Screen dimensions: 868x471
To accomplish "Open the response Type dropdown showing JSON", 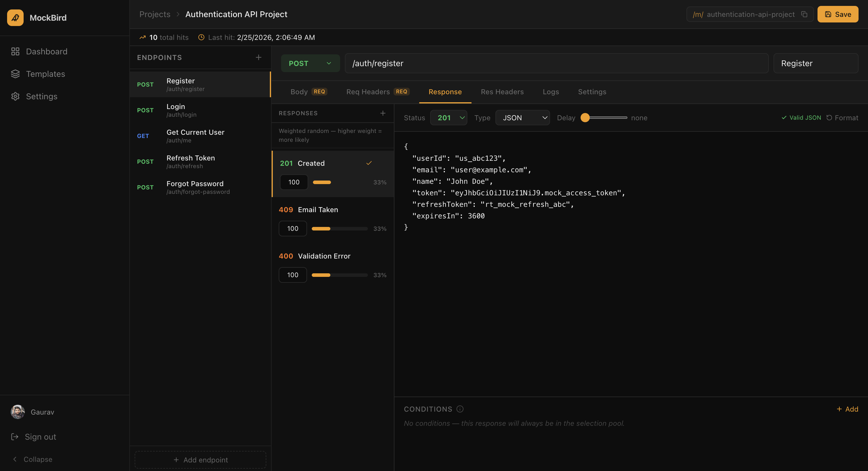I will point(522,118).
